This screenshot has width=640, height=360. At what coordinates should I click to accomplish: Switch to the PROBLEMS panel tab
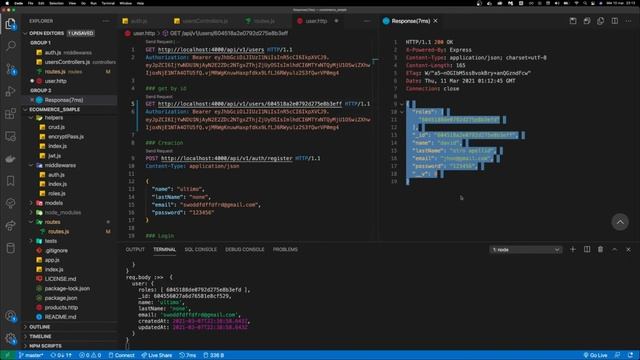pyautogui.click(x=285, y=249)
